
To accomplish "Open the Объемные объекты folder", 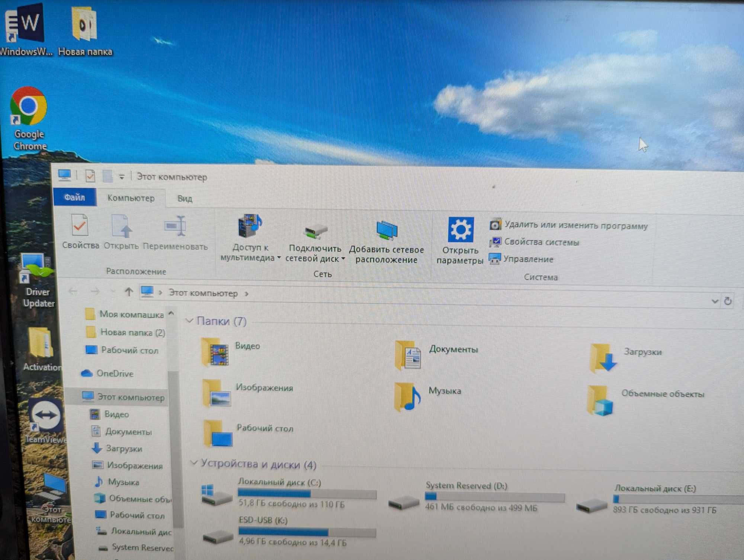I will (646, 400).
